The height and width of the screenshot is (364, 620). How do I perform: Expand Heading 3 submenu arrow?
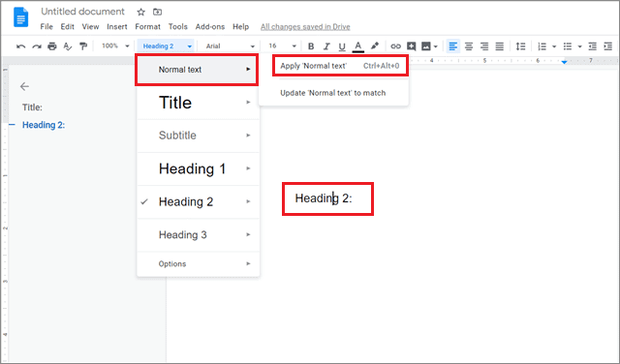pos(248,235)
